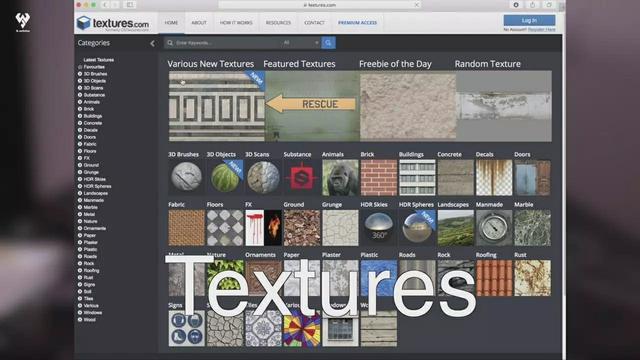The image size is (640, 360).
Task: Open the HDR Spheres chrome ball thumbnail
Action: pos(417,228)
